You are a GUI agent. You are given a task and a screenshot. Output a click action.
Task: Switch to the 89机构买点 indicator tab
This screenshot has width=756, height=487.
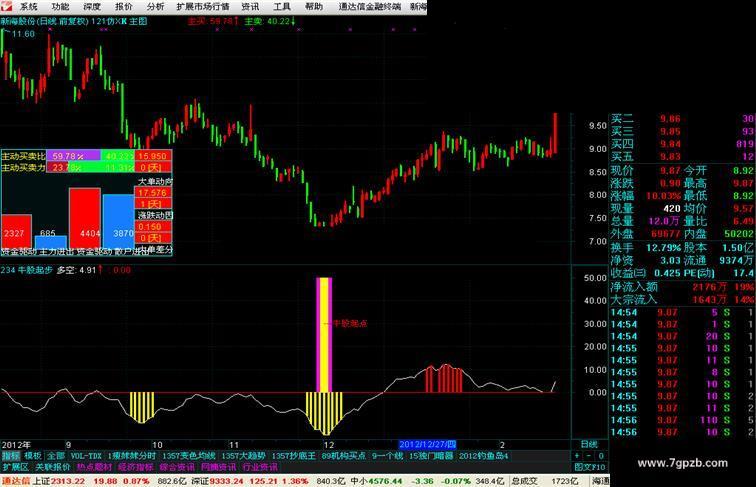pos(344,456)
